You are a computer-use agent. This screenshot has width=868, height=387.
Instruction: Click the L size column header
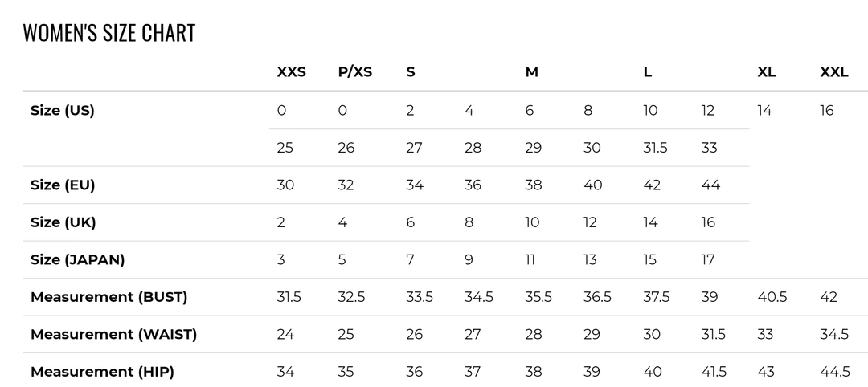(x=648, y=72)
